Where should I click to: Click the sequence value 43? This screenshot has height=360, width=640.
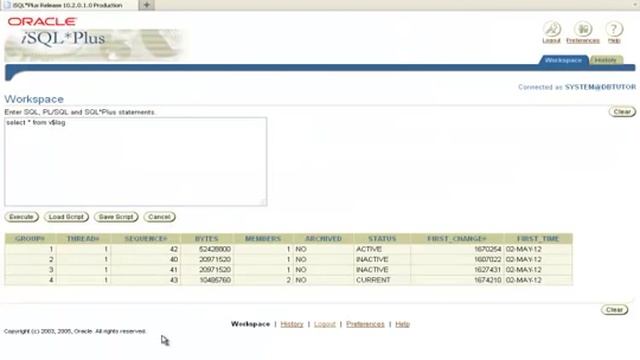[174, 280]
